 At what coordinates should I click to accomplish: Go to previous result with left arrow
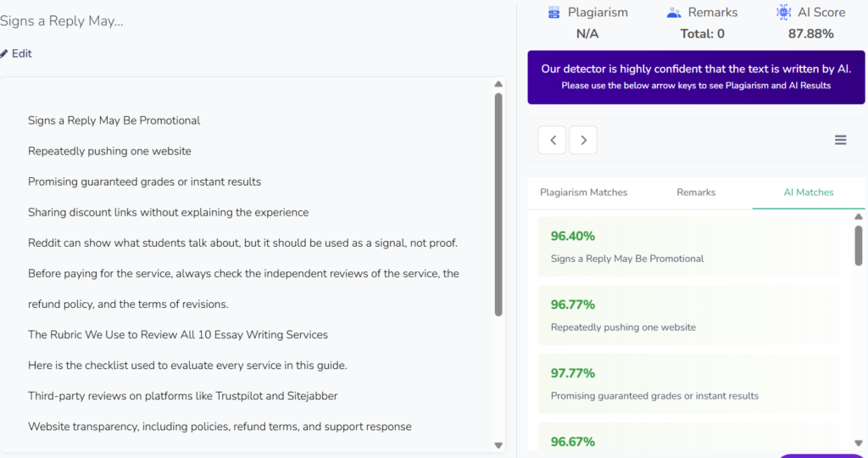(552, 140)
